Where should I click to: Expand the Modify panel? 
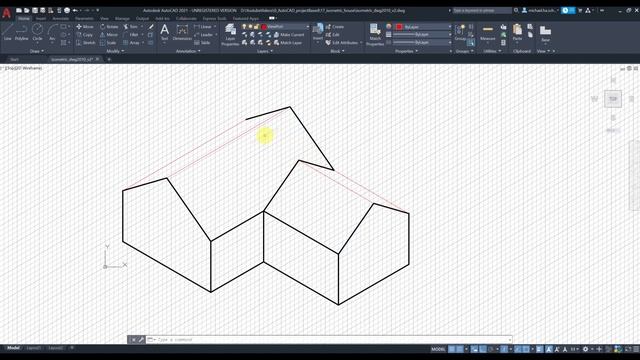[x=115, y=51]
